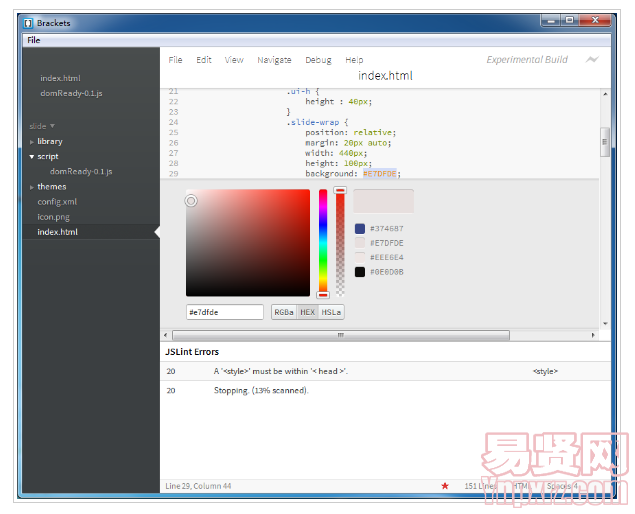Open the native window File menu
Image resolution: width=635 pixels, height=514 pixels.
[34, 40]
